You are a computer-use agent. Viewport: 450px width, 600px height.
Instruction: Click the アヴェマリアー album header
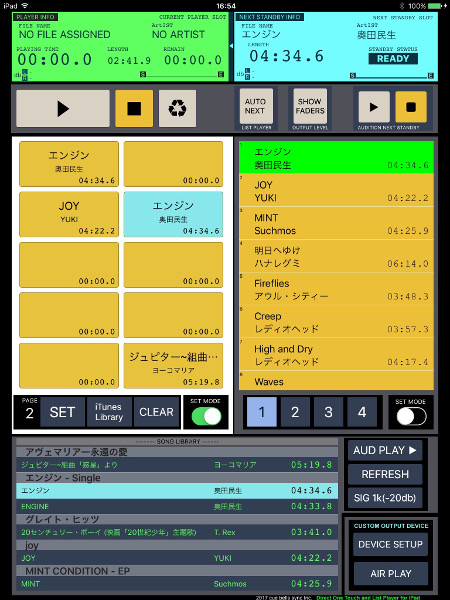click(177, 452)
